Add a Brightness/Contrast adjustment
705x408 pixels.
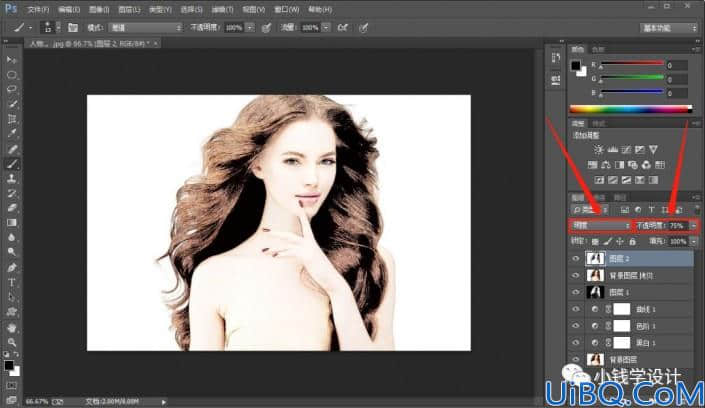tap(598, 149)
